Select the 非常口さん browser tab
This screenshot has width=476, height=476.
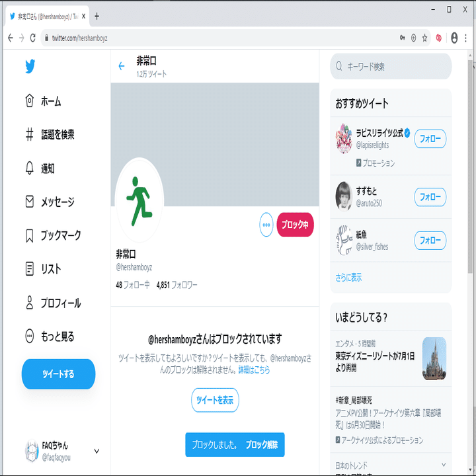(47, 17)
